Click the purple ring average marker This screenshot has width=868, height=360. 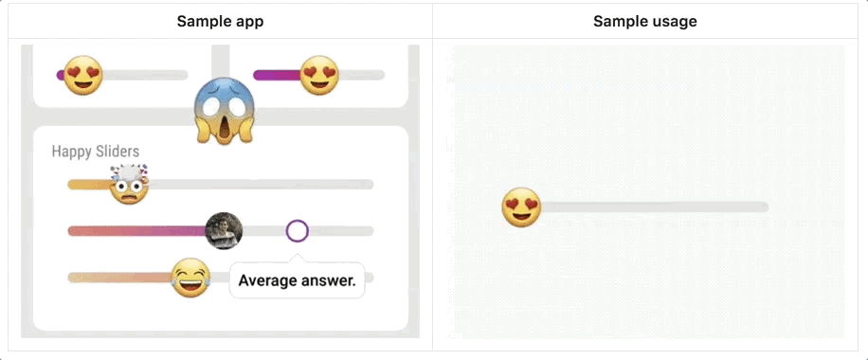[x=298, y=231]
